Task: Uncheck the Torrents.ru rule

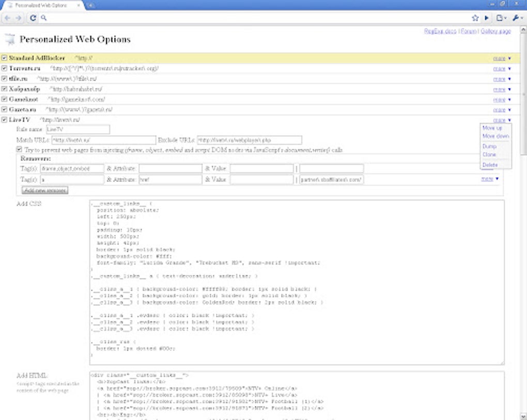Action: click(x=4, y=69)
